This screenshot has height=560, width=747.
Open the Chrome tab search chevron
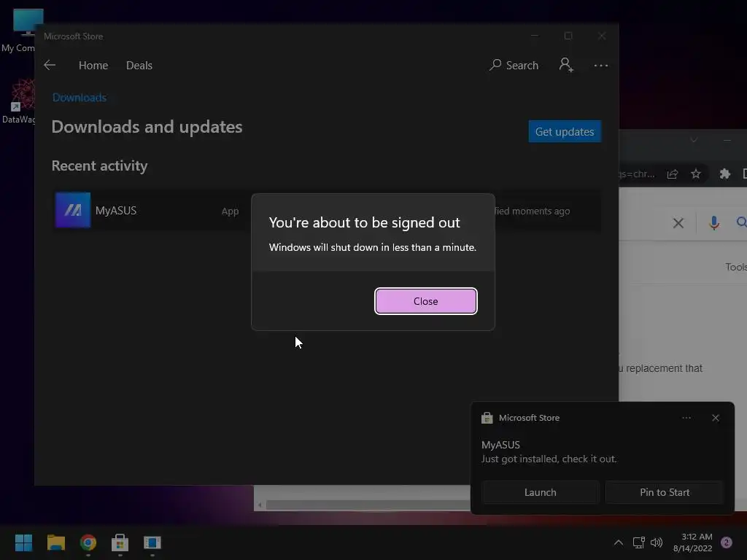point(694,140)
